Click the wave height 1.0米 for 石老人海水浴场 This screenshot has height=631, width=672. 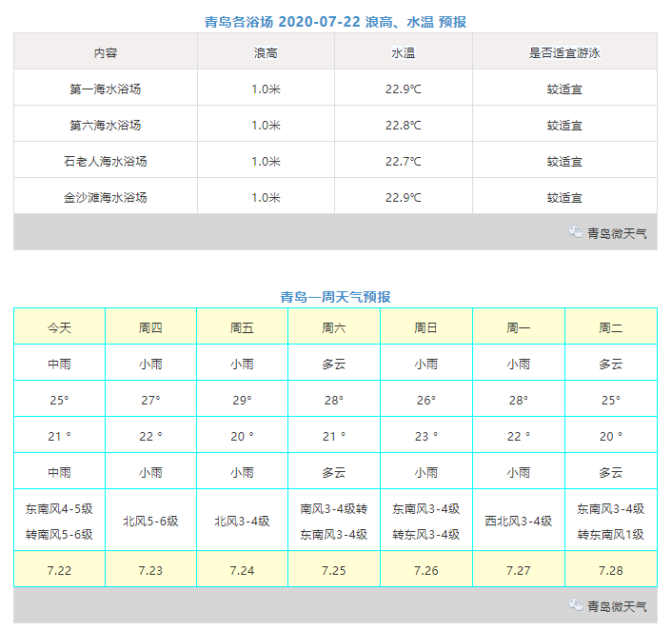pos(266,161)
